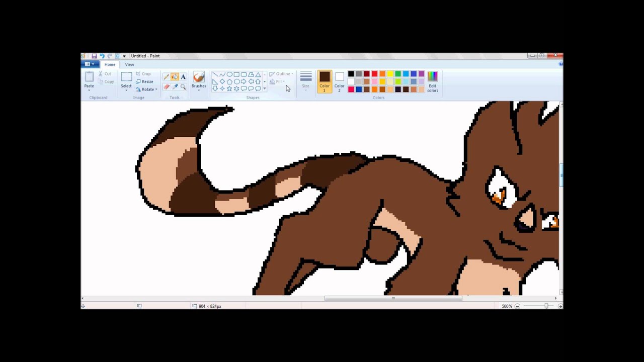The height and width of the screenshot is (362, 644).
Task: Choose the Triangle shape
Action: 258,74
